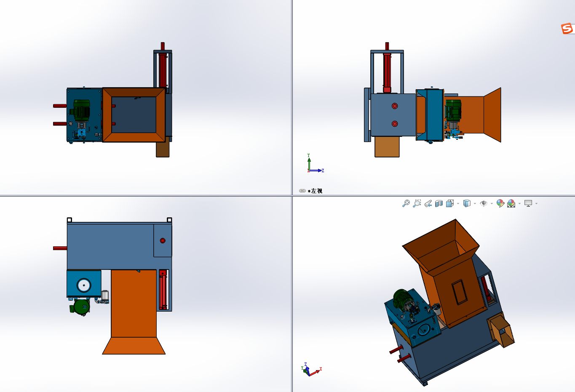Click the Display Style cube icon
Screen dimensions: 575x392
(467, 203)
